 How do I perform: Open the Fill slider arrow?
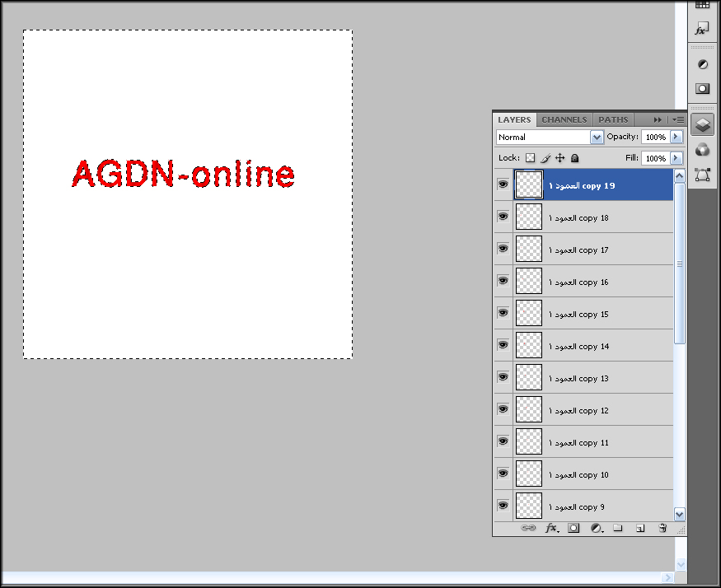click(677, 158)
